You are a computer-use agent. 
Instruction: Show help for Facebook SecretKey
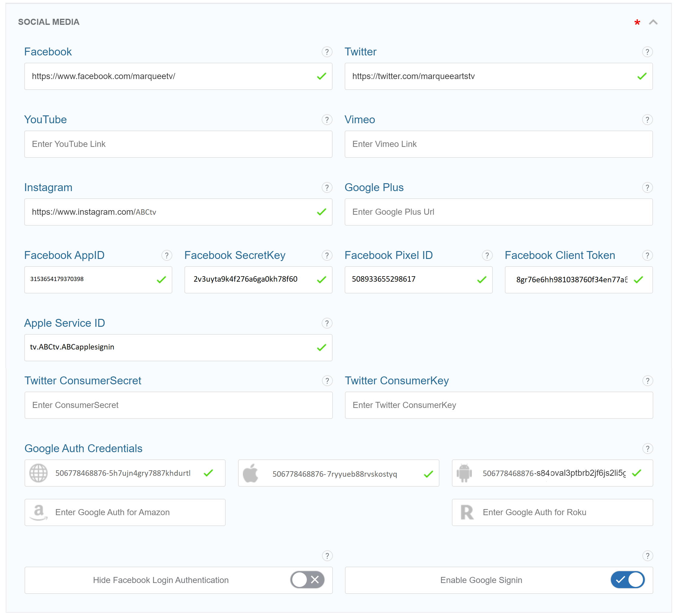326,256
